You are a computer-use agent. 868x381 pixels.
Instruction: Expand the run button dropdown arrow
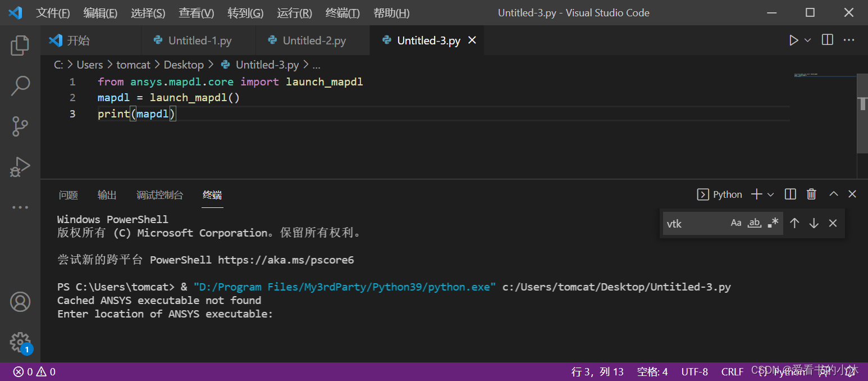tap(808, 40)
